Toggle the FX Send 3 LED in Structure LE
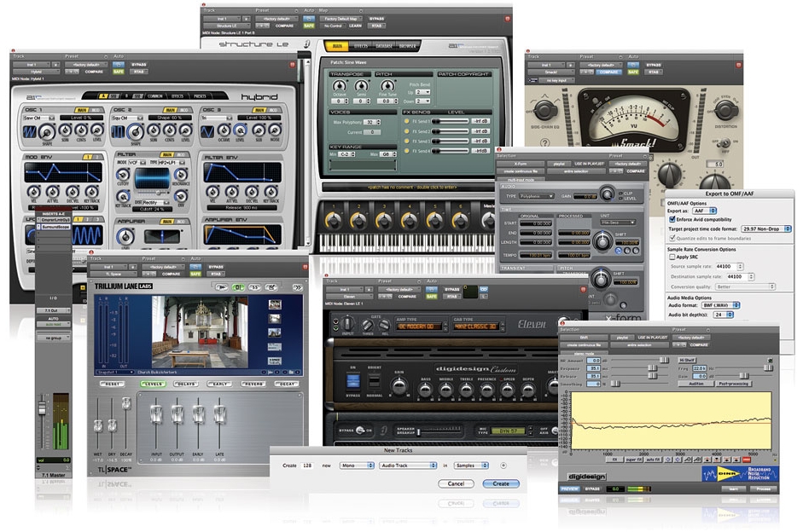The width and height of the screenshot is (803, 532). pos(407,142)
